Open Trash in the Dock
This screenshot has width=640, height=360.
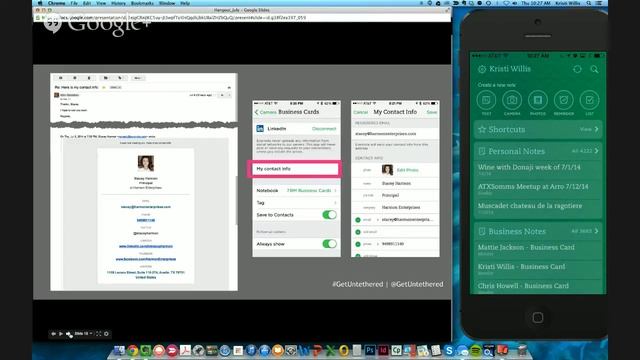pos(522,350)
